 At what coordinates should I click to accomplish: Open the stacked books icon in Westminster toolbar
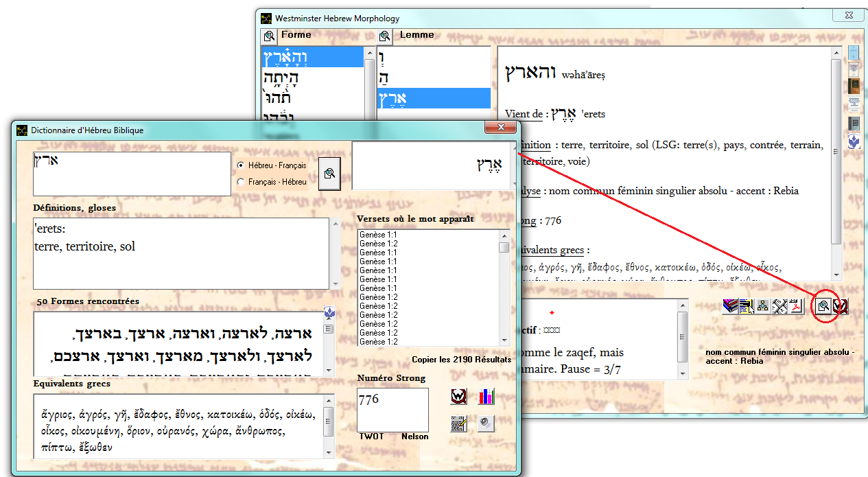click(730, 307)
